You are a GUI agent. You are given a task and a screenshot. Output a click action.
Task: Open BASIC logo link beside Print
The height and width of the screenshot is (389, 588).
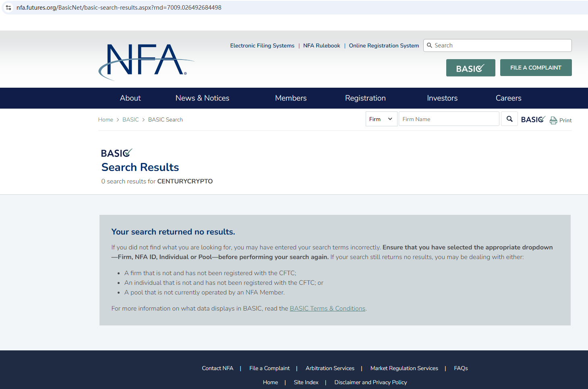pos(533,119)
